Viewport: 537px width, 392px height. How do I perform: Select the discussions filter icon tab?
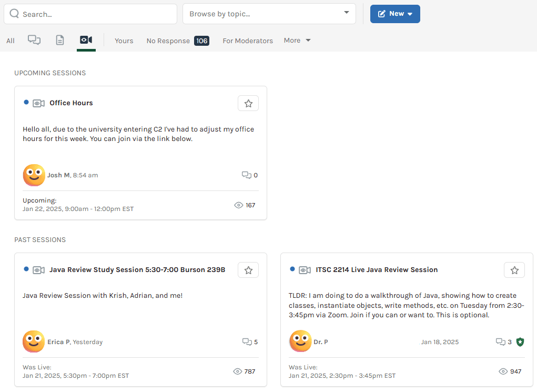coord(34,40)
